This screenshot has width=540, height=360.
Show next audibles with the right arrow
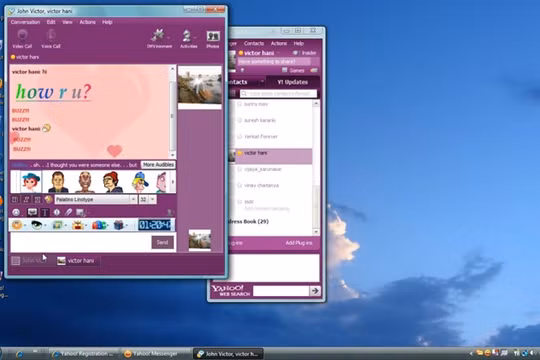click(x=173, y=182)
